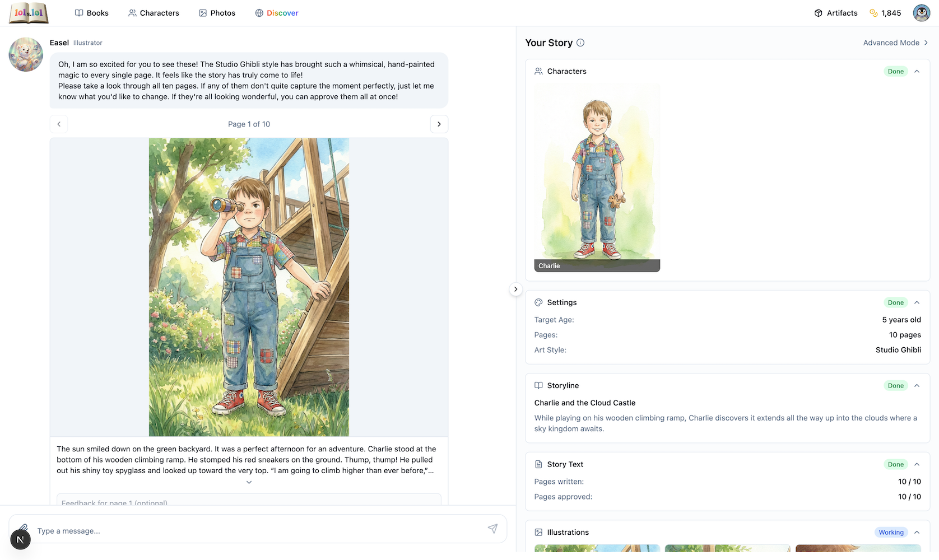The height and width of the screenshot is (560, 939).
Task: Click the Story Text document icon
Action: tap(538, 464)
